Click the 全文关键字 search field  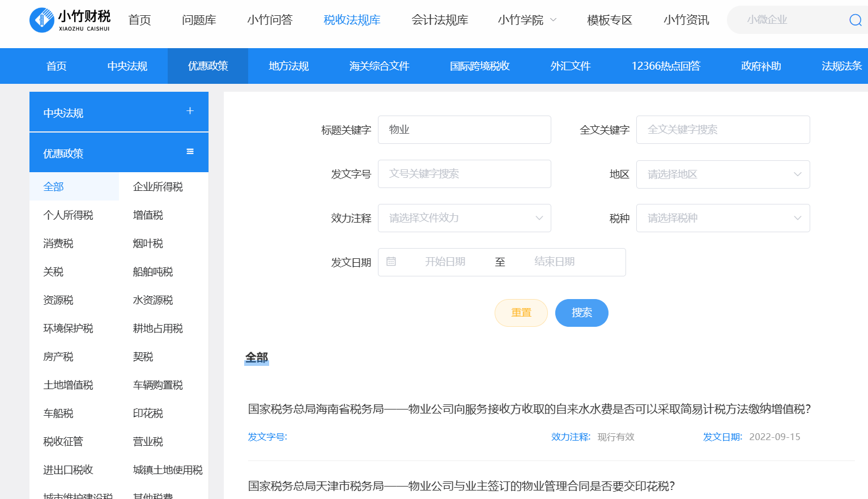[722, 130]
